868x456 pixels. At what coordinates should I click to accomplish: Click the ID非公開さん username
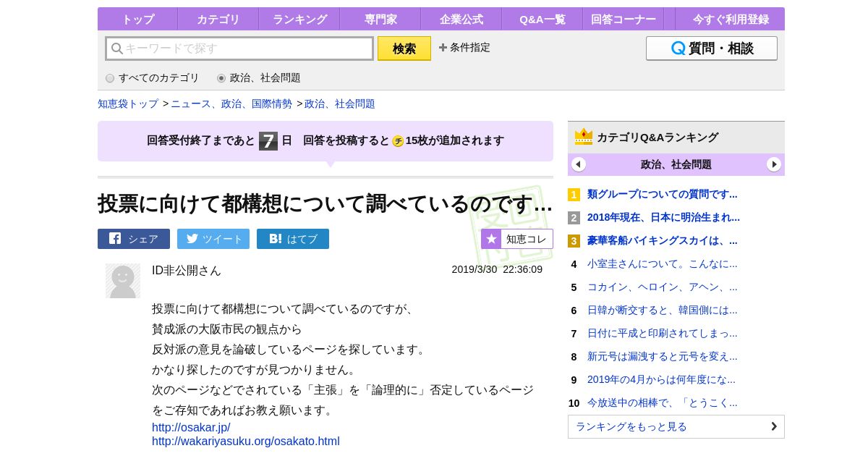tap(187, 270)
